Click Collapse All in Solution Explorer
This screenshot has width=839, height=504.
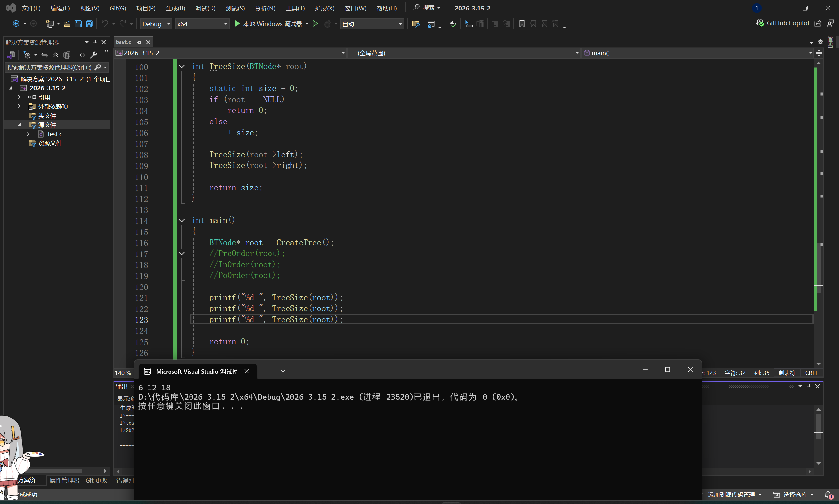[x=55, y=55]
